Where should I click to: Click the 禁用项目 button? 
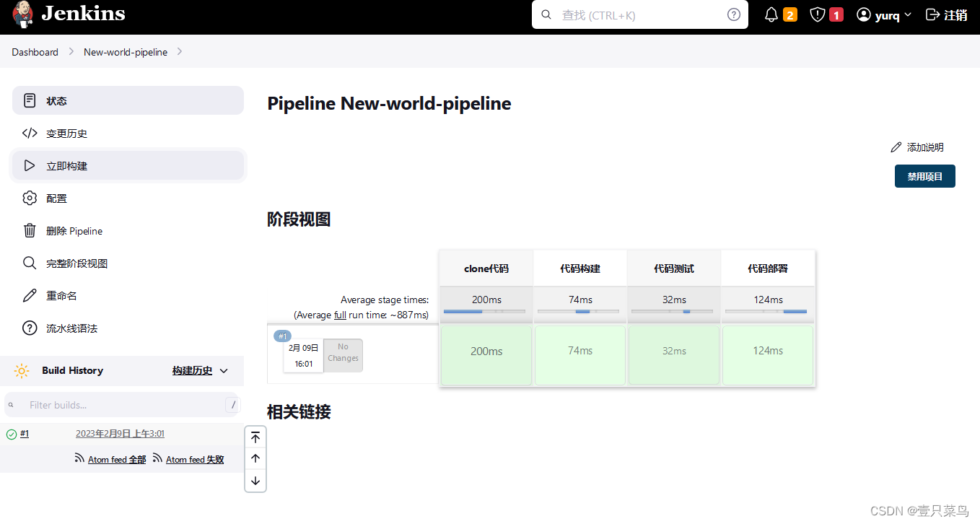point(925,176)
